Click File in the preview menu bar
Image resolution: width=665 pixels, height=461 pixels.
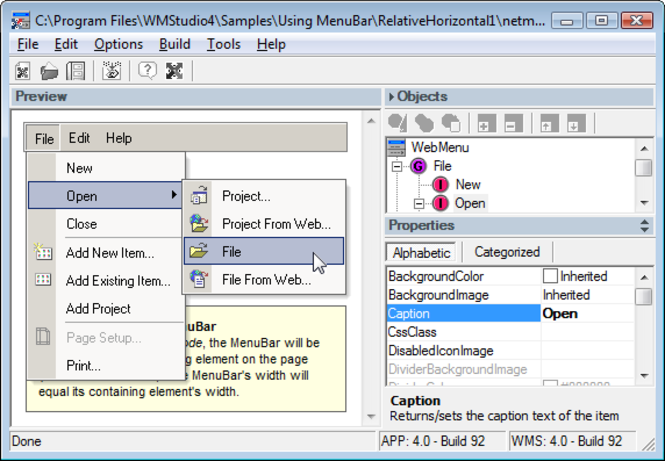pos(44,139)
